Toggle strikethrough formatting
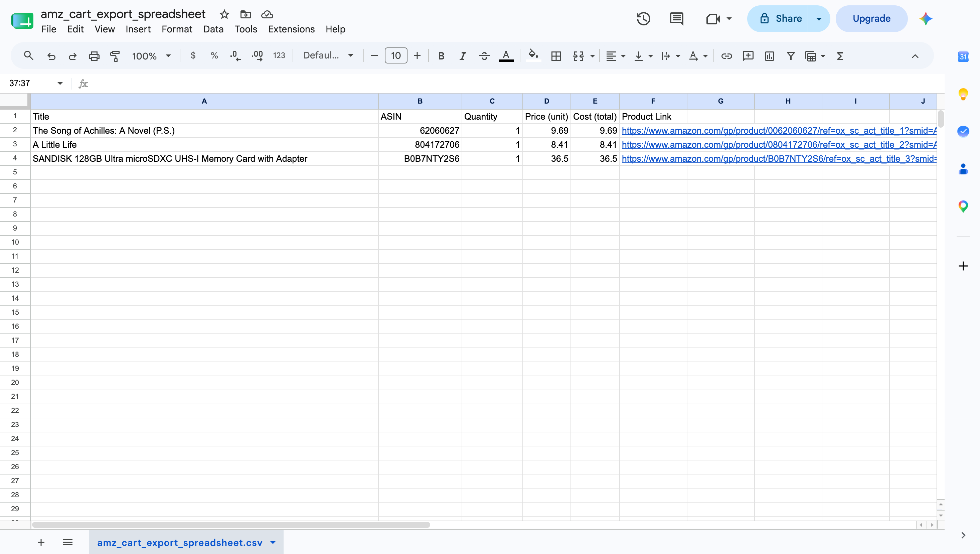The width and height of the screenshot is (980, 554). pyautogui.click(x=484, y=56)
